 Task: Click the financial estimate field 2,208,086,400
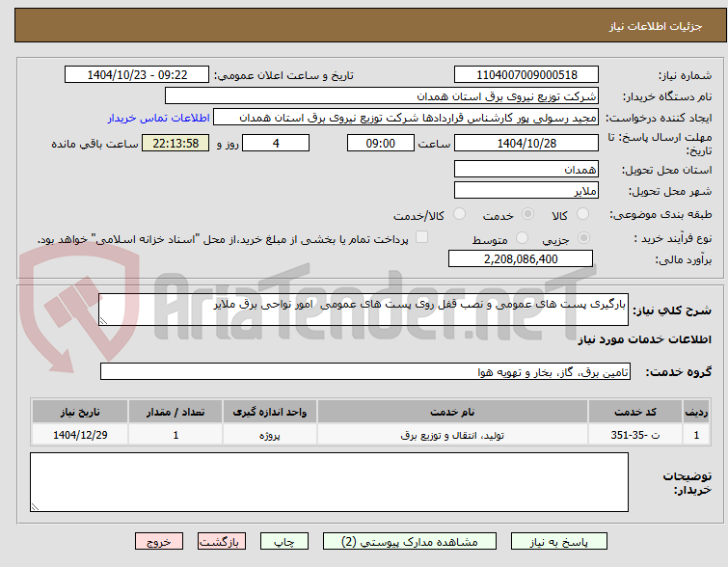(521, 258)
